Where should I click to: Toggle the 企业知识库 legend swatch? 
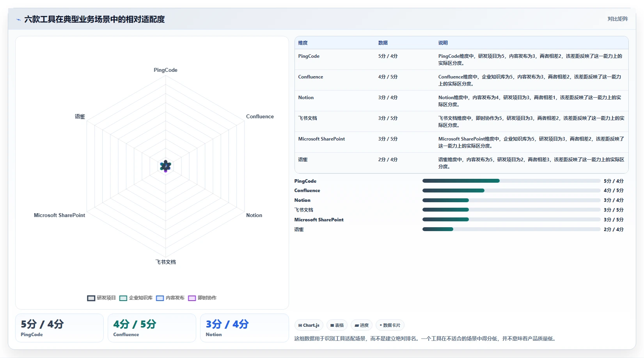click(123, 298)
